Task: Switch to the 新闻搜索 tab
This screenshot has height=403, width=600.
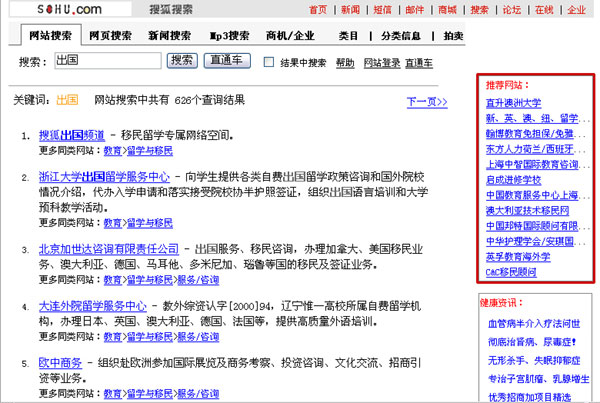Action: [x=170, y=36]
